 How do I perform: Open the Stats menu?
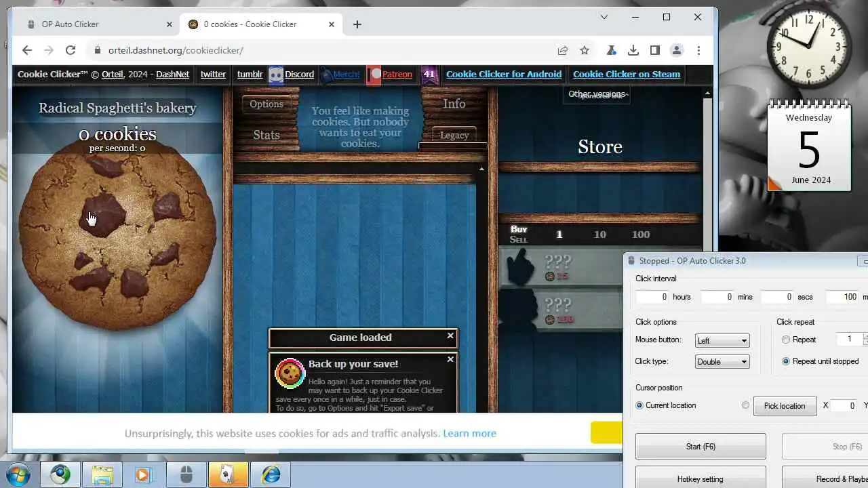[267, 135]
